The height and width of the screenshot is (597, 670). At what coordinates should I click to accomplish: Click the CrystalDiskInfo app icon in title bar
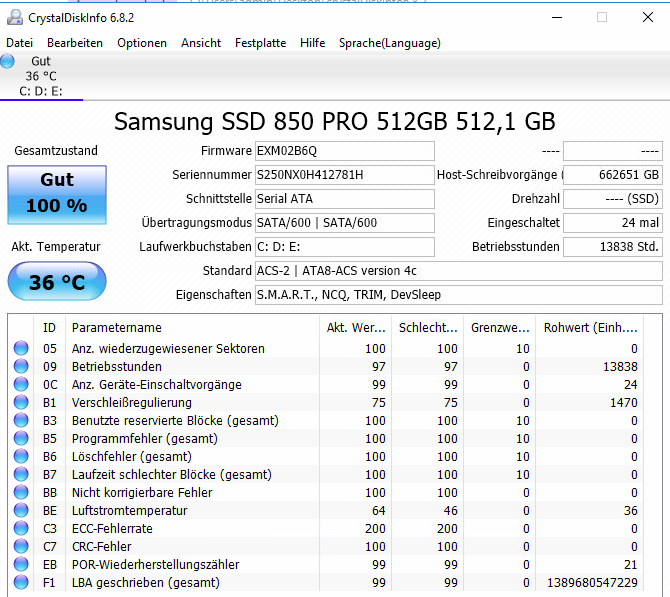15,18
